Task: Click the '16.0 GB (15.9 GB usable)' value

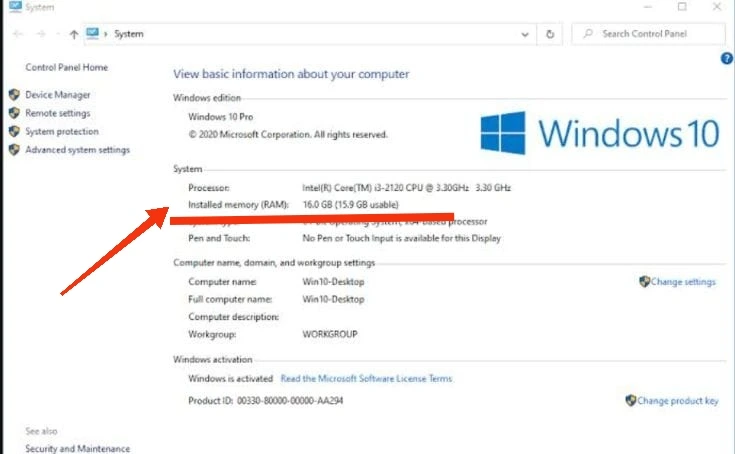Action: [351, 205]
